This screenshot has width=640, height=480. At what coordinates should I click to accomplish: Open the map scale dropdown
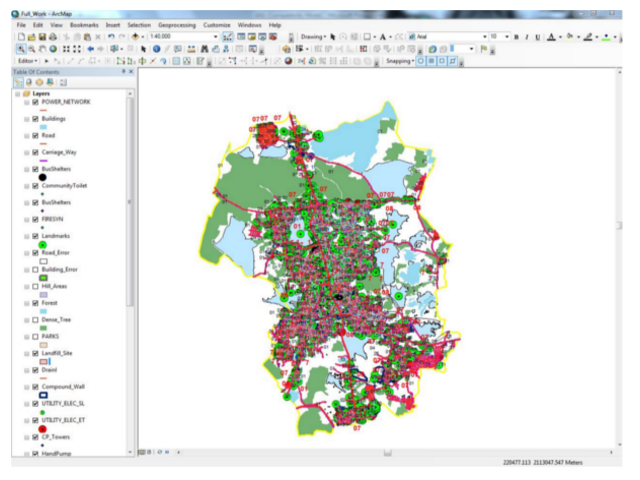click(216, 37)
